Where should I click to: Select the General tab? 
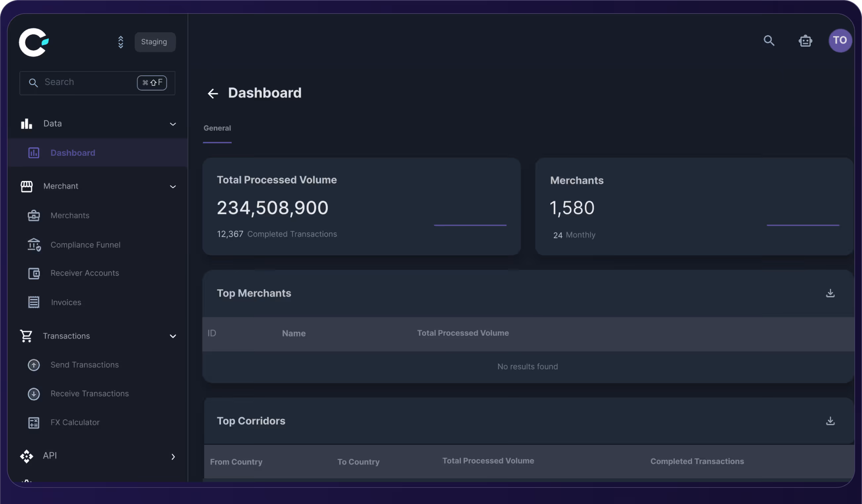[217, 128]
